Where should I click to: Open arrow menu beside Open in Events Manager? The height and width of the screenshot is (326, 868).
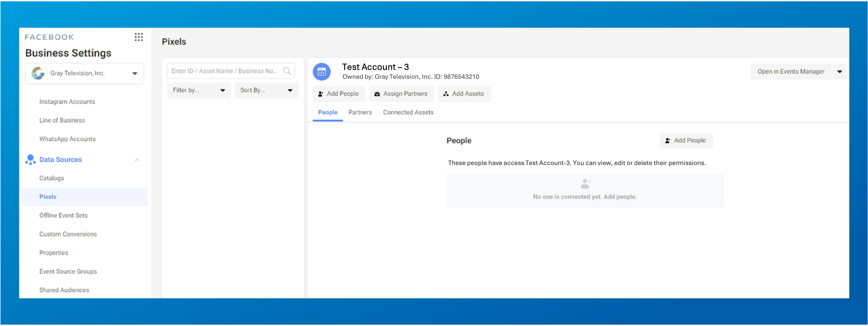pos(839,71)
